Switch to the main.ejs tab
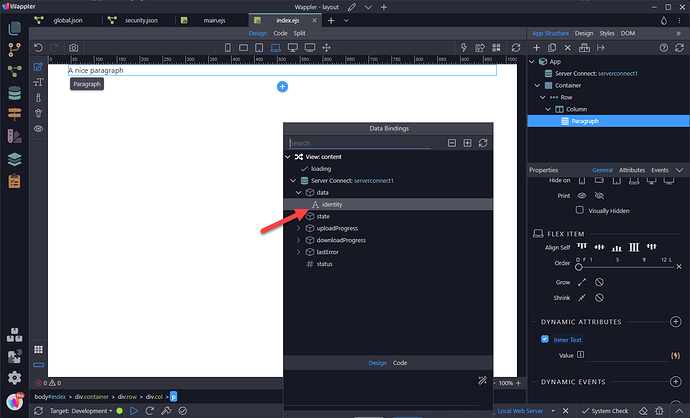The height and width of the screenshot is (418, 690). click(214, 20)
